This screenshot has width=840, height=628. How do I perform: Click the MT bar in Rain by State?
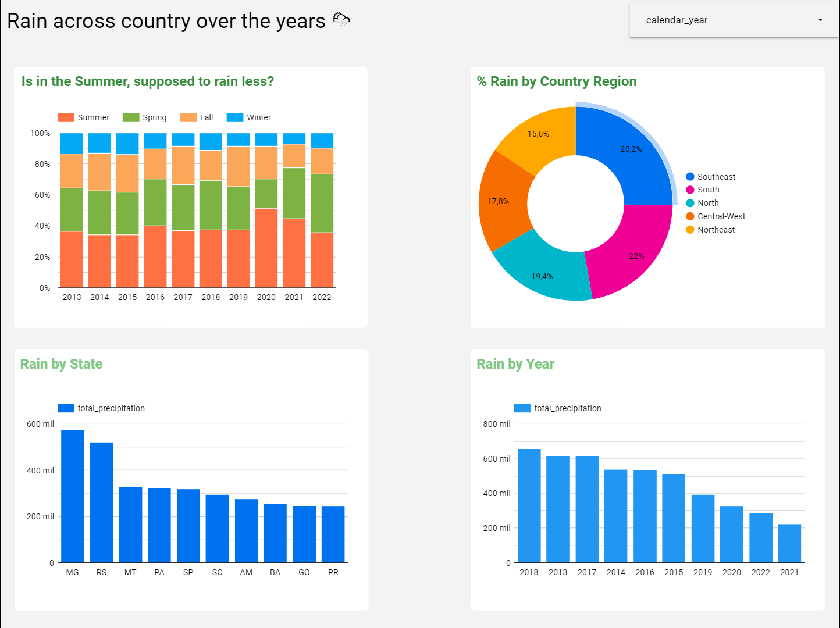tap(130, 524)
